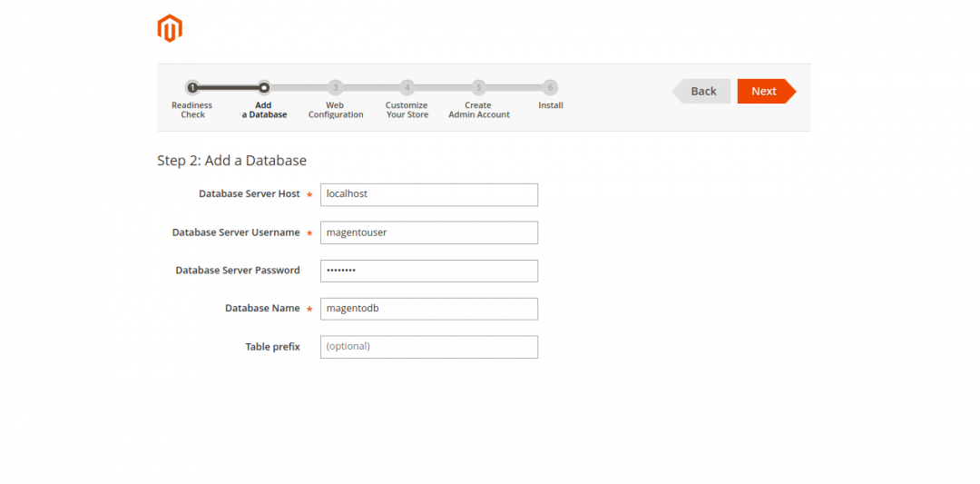Open Customize Your Store step label
This screenshot has height=484, width=980.
407,110
